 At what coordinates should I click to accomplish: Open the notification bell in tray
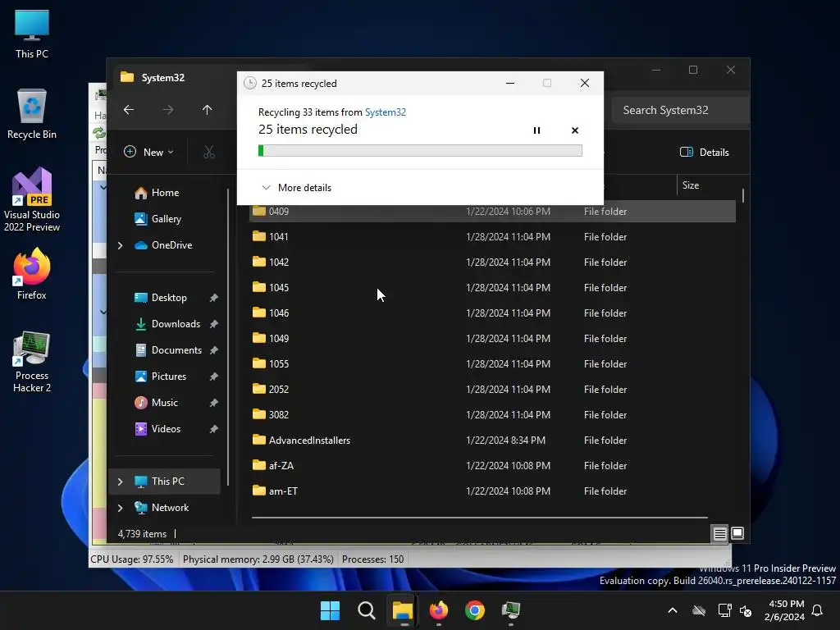[x=818, y=610]
